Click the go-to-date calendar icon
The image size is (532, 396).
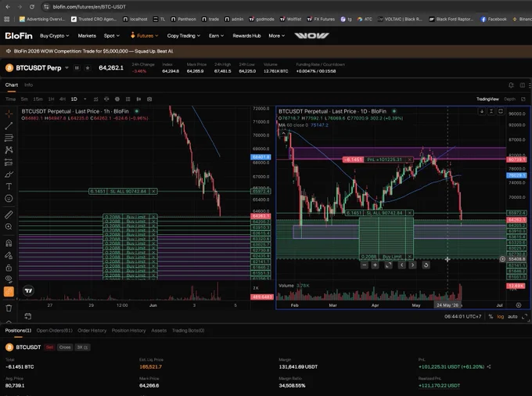[28, 316]
